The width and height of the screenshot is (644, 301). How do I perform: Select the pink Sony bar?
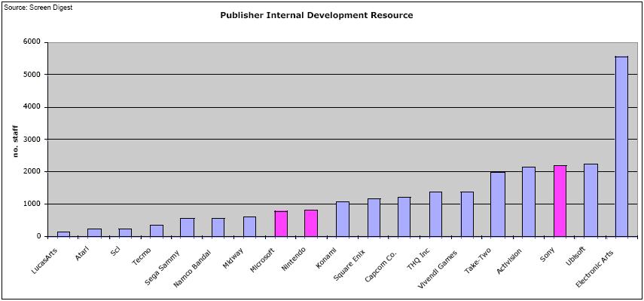[560, 201]
